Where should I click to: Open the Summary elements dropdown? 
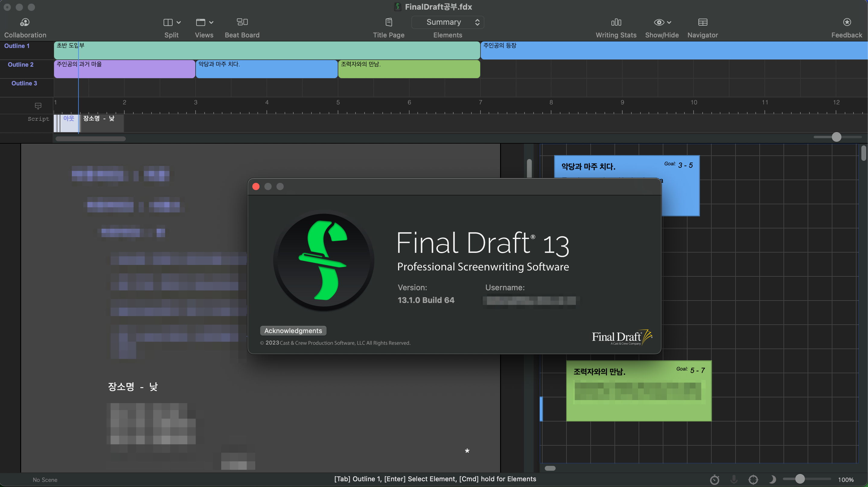[448, 22]
